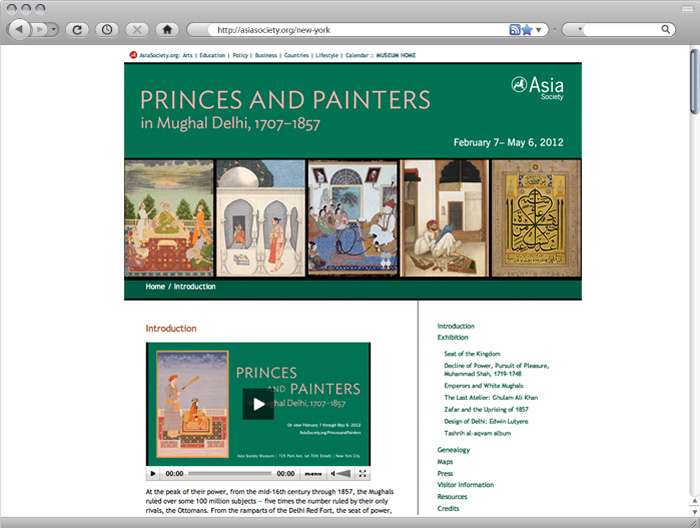Image resolution: width=700 pixels, height=528 pixels.
Task: Play video with the center play button
Action: 258,404
